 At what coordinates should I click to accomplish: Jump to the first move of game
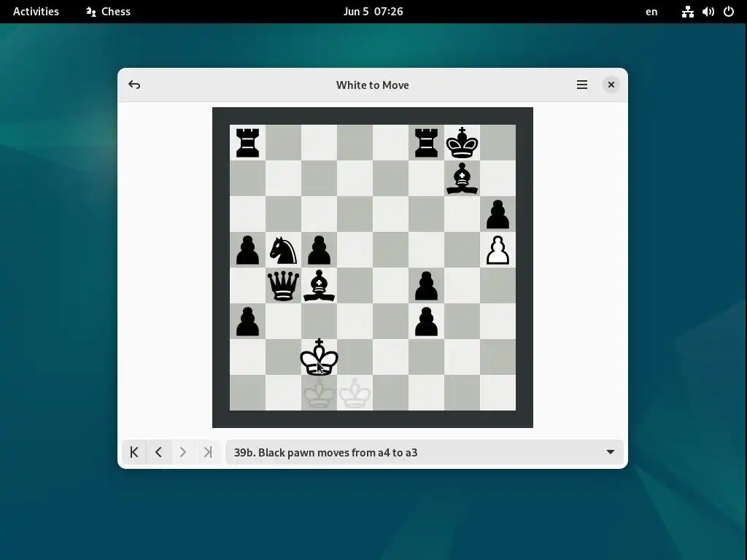[134, 452]
